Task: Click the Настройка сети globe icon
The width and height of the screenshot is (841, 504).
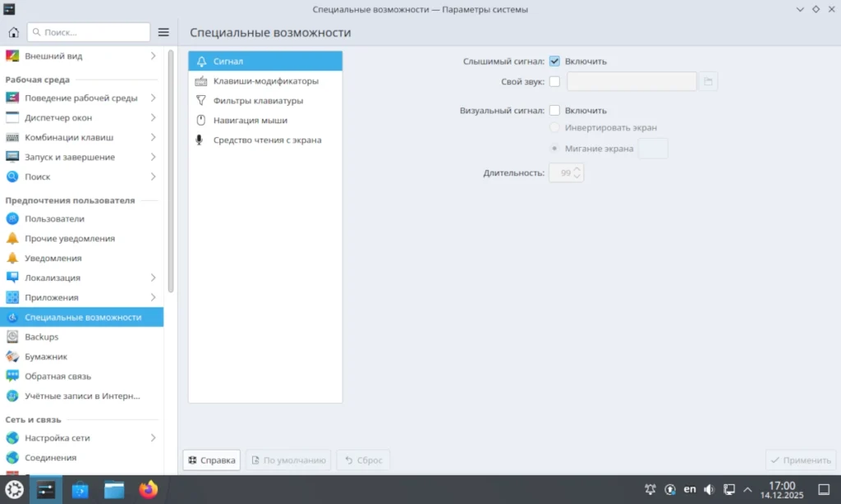Action: pos(12,438)
